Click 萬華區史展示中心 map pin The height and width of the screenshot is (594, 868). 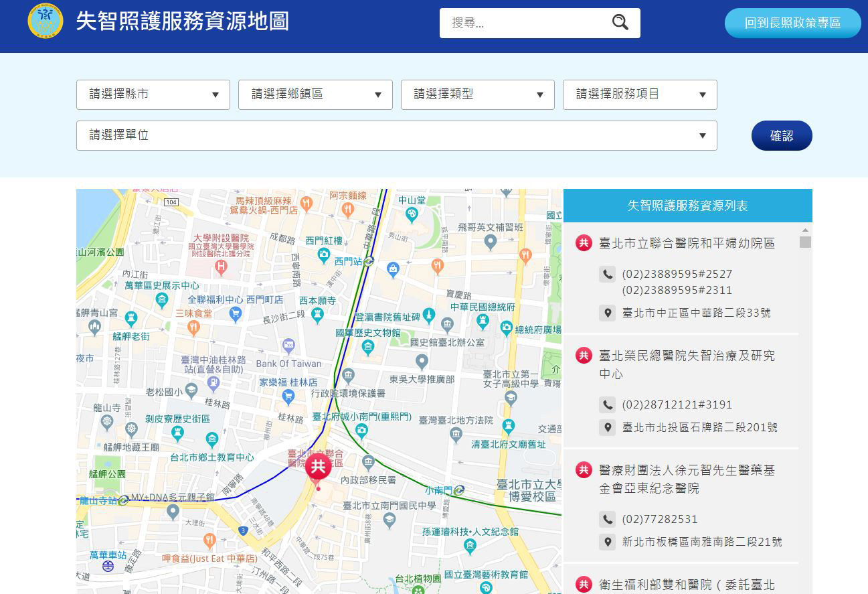point(161,300)
